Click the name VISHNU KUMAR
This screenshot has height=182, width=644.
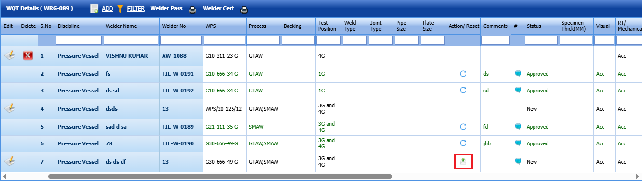click(x=126, y=56)
